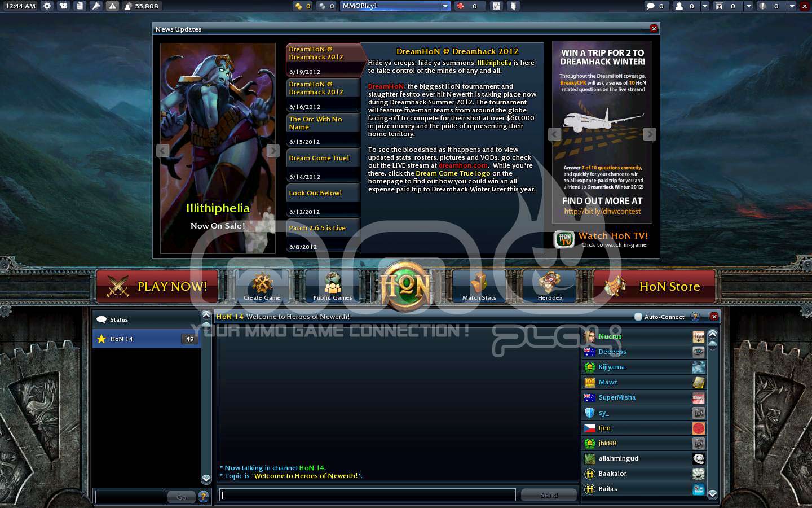This screenshot has width=812, height=508.
Task: Click the HoN TV icon
Action: click(564, 239)
